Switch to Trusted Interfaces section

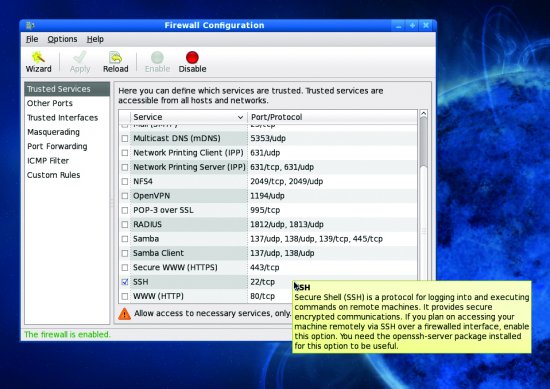point(62,118)
